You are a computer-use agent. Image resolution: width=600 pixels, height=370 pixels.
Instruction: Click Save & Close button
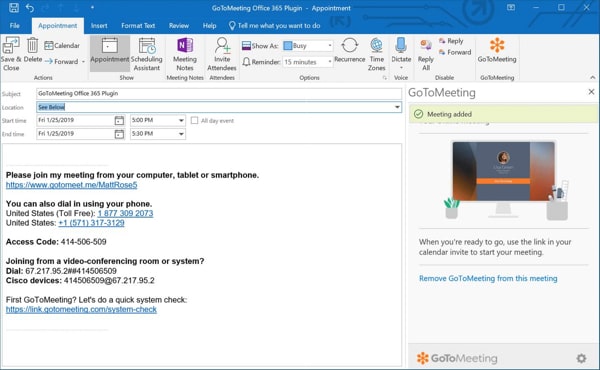tap(11, 54)
